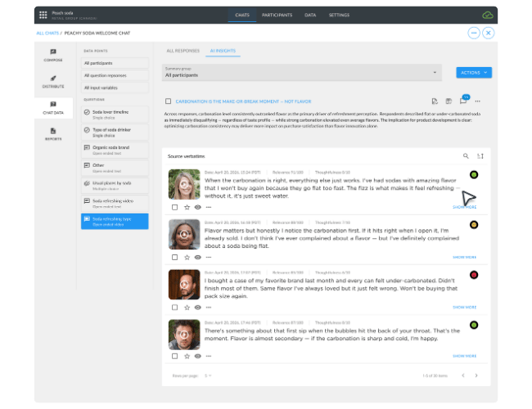Star the 'first sip' verbatim
The image size is (532, 409).
pos(187,356)
